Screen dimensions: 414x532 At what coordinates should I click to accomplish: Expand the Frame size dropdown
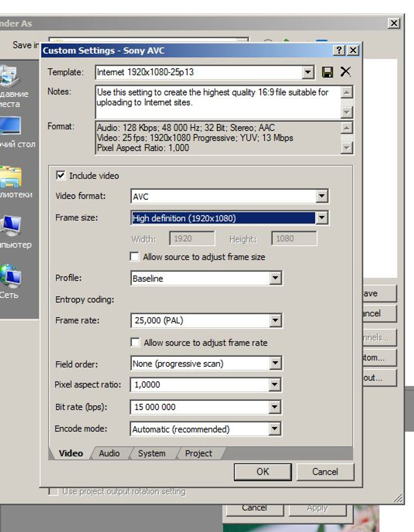click(x=321, y=218)
